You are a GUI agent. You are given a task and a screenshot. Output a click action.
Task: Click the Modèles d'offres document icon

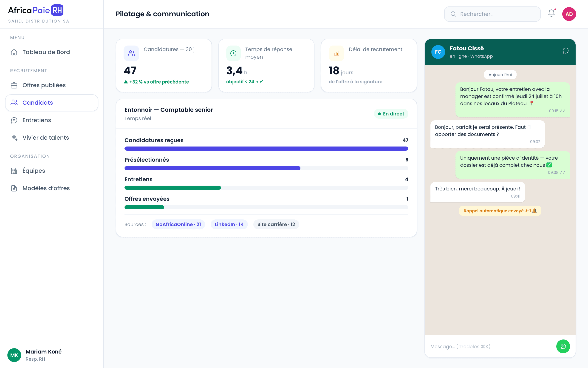14,188
